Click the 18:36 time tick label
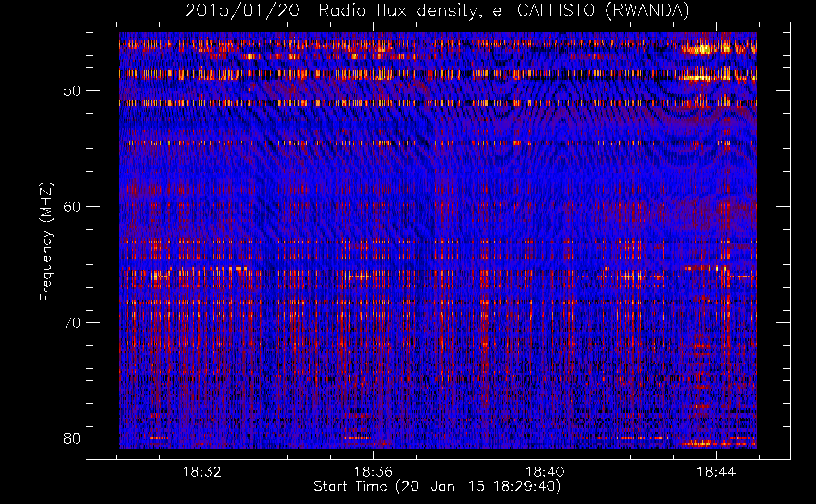The width and height of the screenshot is (816, 504). (373, 472)
